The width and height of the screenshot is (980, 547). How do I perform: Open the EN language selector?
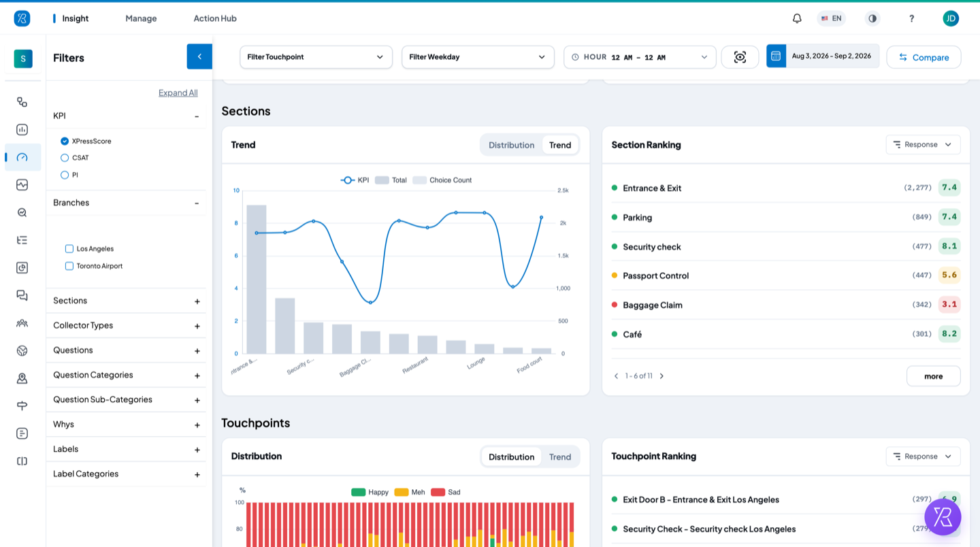click(831, 18)
